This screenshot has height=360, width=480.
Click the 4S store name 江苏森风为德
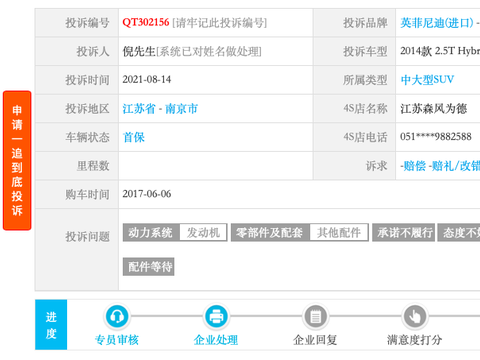(x=433, y=109)
